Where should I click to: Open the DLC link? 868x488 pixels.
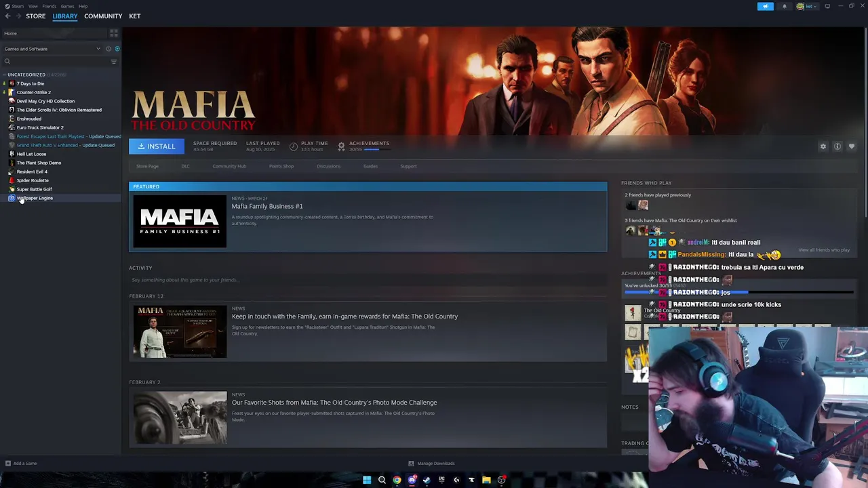(x=185, y=166)
